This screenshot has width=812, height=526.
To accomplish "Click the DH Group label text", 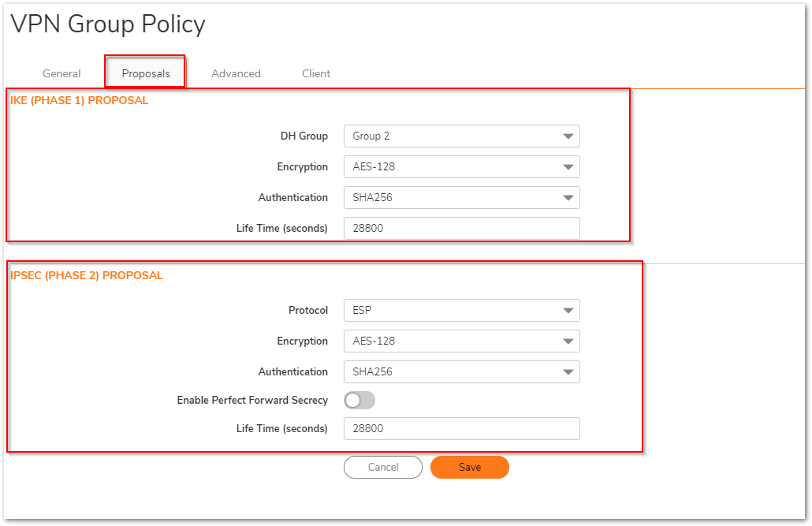I will pos(304,136).
